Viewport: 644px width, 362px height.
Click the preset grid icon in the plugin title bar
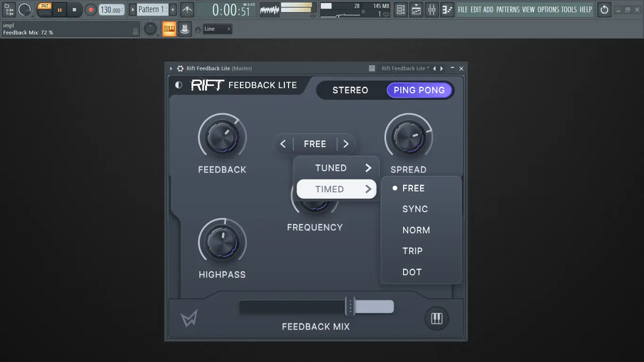click(372, 68)
